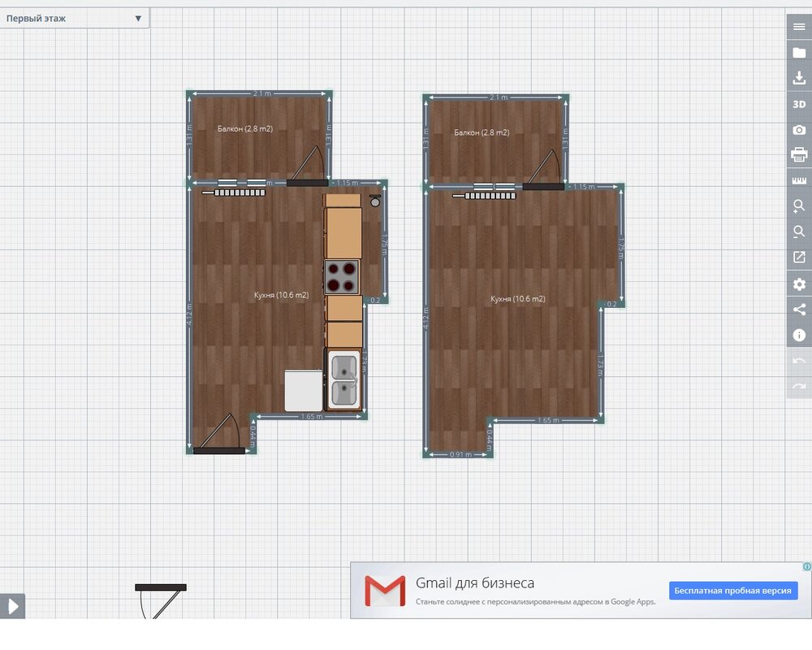The height and width of the screenshot is (650, 812).
Task: Undo the last action
Action: [x=799, y=361]
